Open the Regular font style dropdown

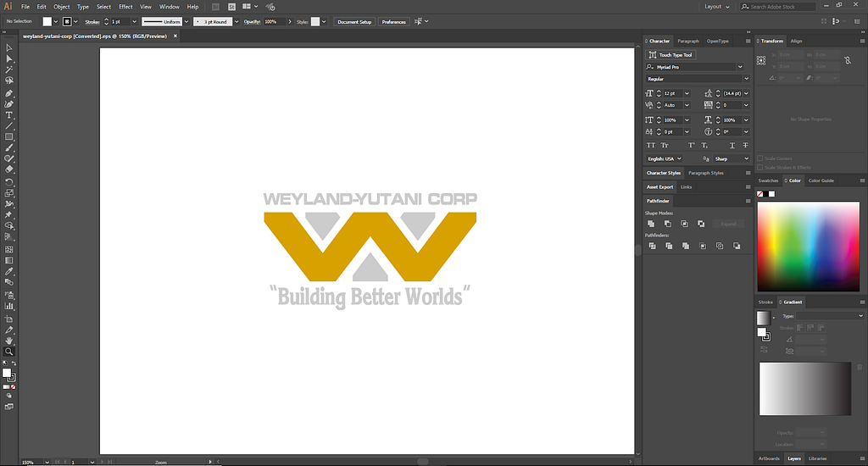746,79
